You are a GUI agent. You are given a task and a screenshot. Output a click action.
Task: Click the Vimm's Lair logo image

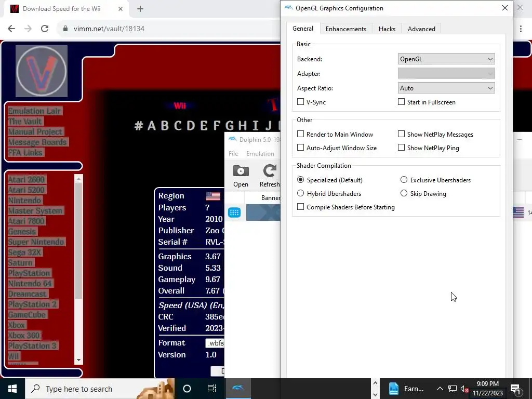(42, 71)
